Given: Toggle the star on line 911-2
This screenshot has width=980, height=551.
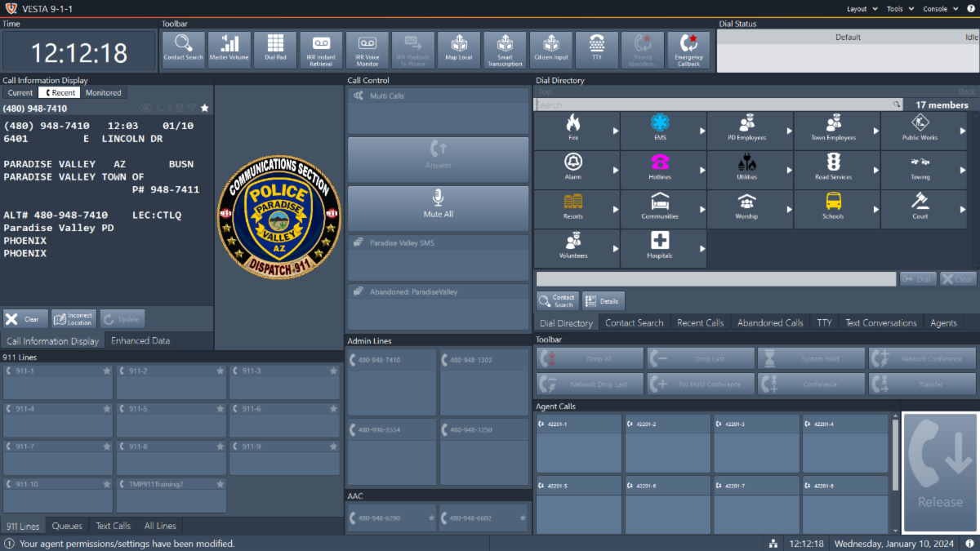Looking at the screenshot, I should (x=220, y=371).
